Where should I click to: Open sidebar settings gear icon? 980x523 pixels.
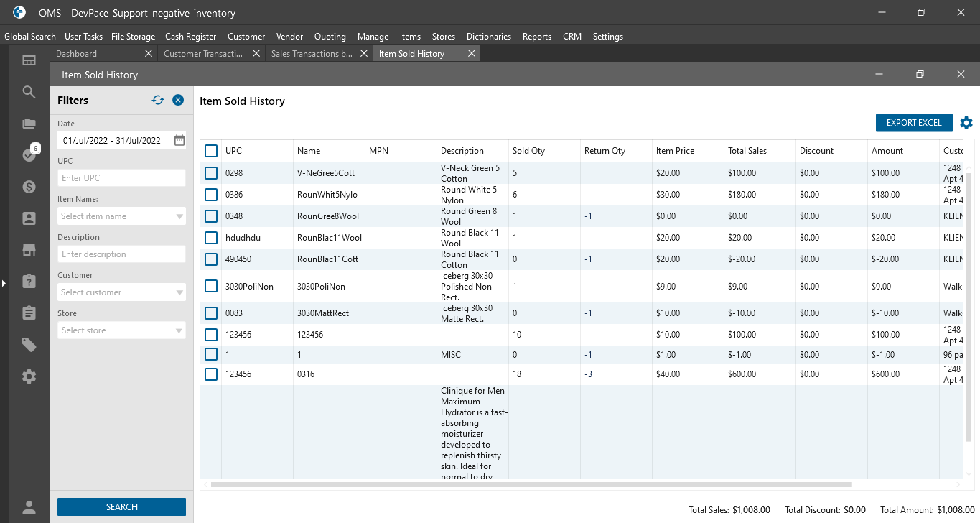click(x=29, y=376)
